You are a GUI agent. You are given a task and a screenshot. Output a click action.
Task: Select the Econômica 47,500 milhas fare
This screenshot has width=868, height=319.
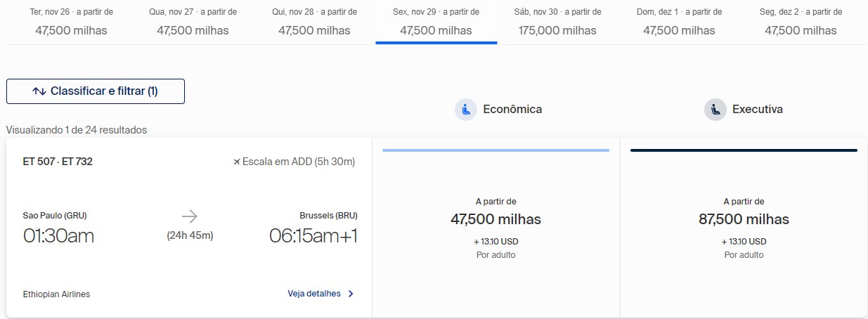click(x=495, y=227)
